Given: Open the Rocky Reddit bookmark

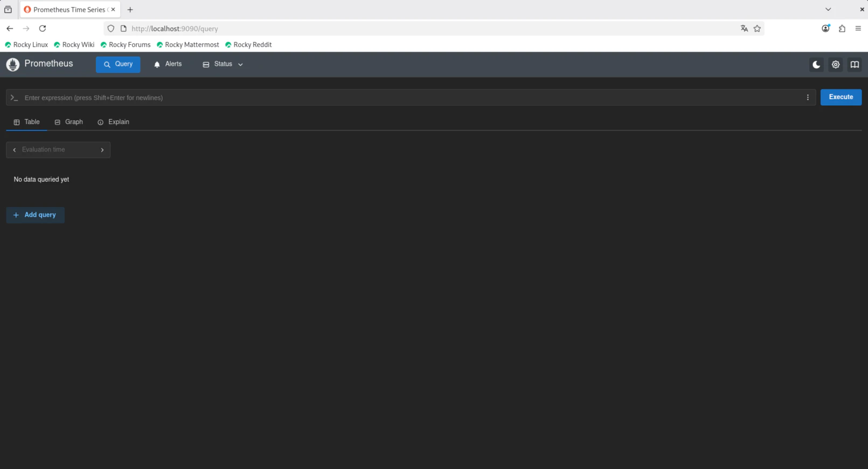Looking at the screenshot, I should tap(248, 45).
